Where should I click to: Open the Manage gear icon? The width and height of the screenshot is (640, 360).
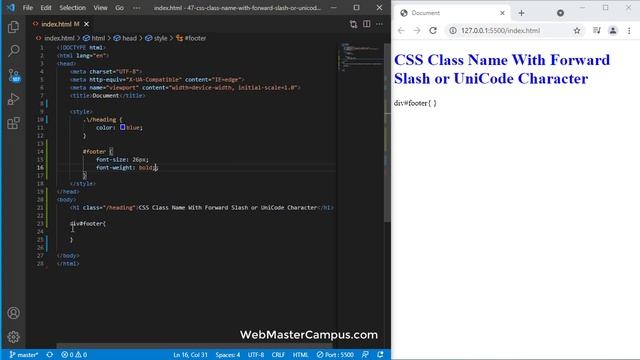coord(13,337)
